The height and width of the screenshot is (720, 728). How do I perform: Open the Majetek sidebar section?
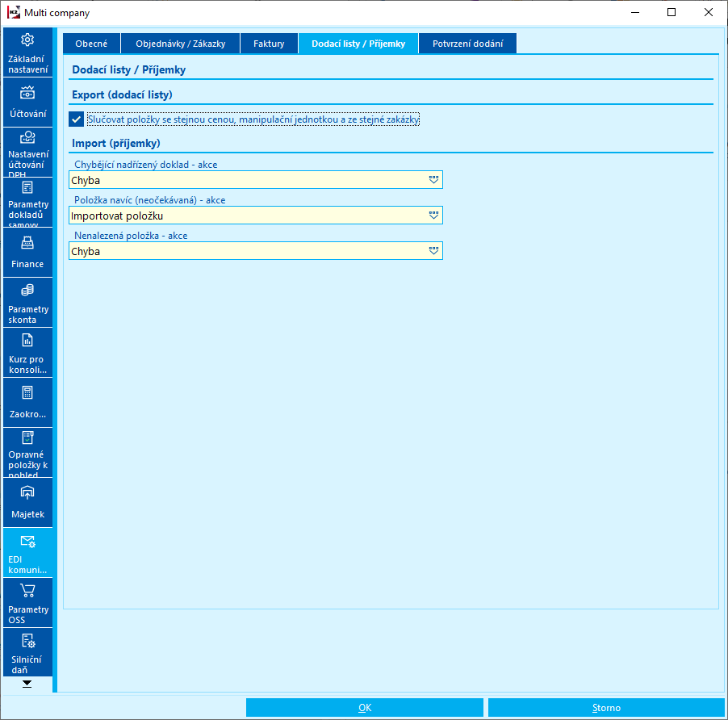tap(27, 503)
